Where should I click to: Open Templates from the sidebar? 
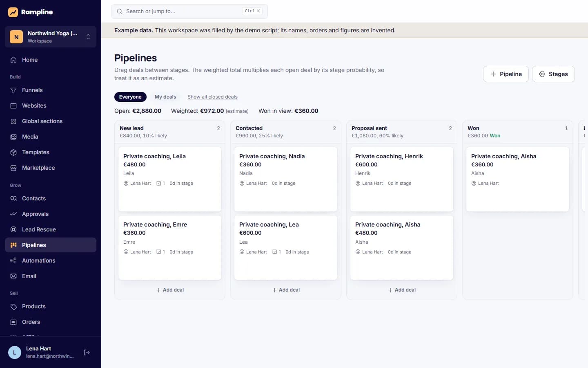(51, 152)
